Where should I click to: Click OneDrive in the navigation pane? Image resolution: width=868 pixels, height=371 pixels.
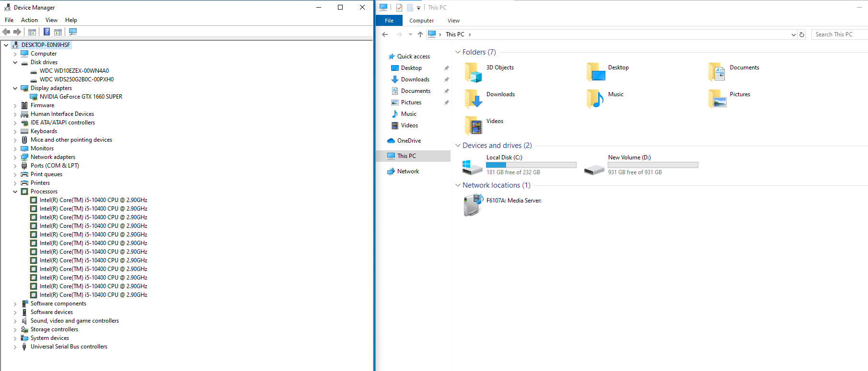[x=409, y=141]
